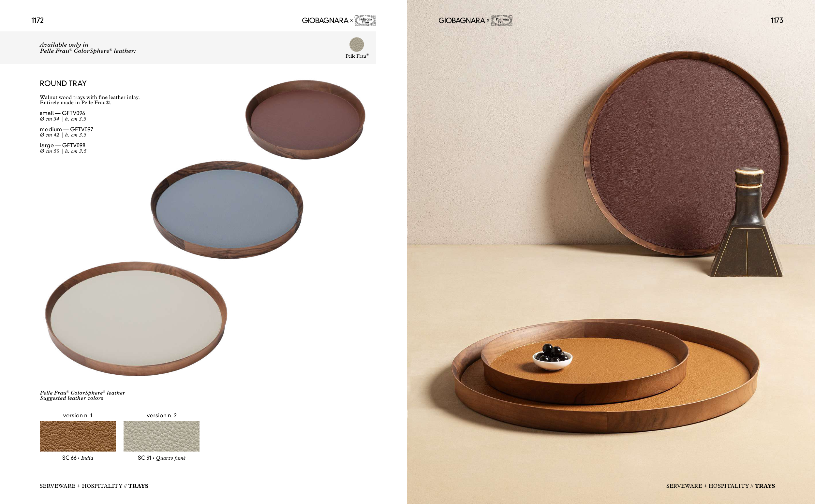Click the SC 66 India leather swatch
Screen dimensions: 815x504
pos(78,436)
